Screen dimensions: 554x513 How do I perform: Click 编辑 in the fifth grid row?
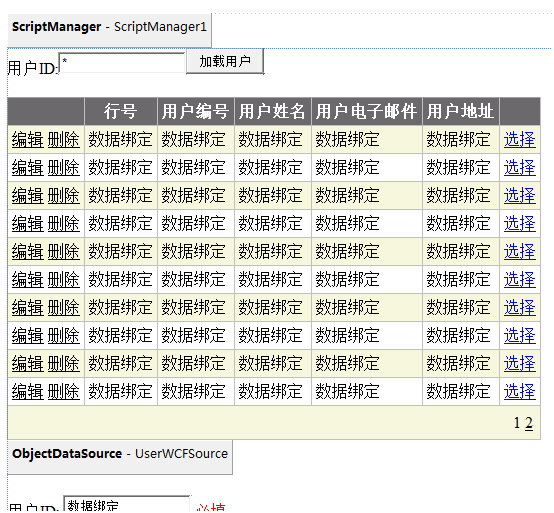click(x=28, y=252)
